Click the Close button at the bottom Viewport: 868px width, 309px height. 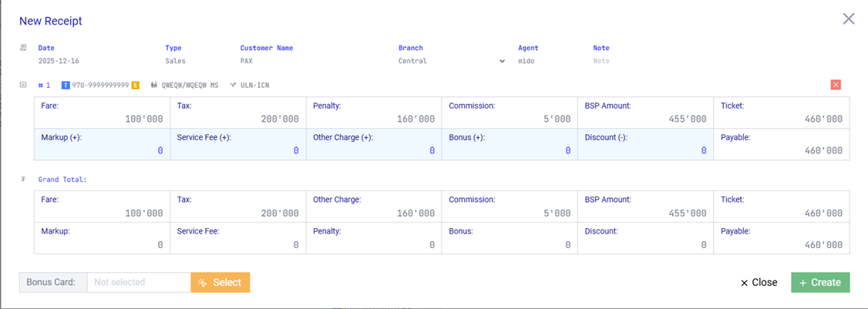point(759,283)
